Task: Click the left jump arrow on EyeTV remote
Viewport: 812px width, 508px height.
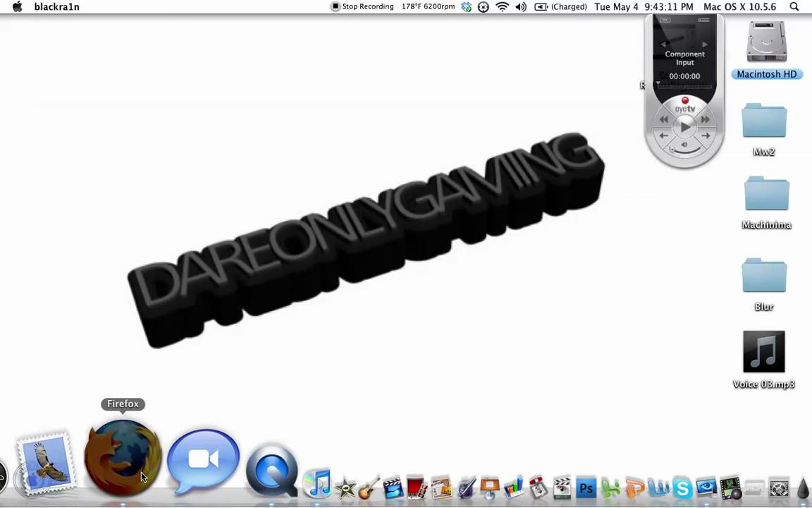Action: tap(664, 135)
